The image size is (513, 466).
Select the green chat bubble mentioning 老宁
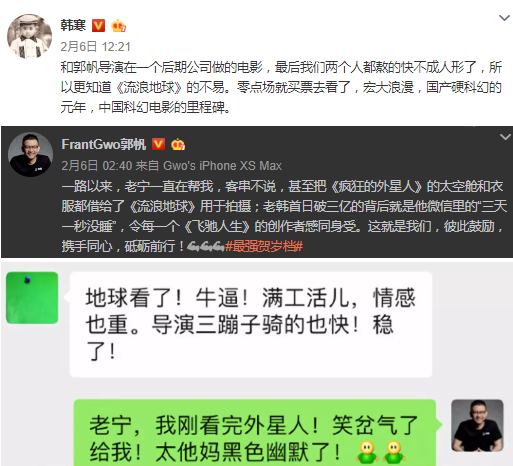tap(255, 433)
